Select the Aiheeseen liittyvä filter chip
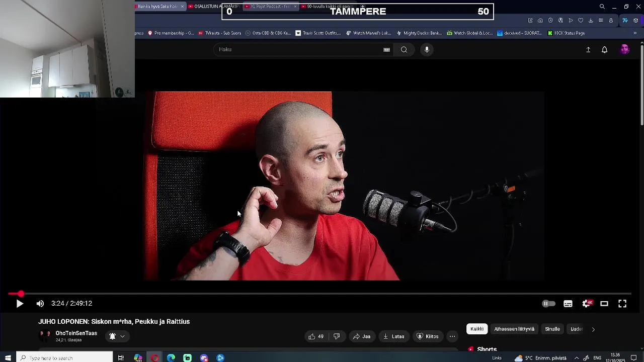 (514, 329)
